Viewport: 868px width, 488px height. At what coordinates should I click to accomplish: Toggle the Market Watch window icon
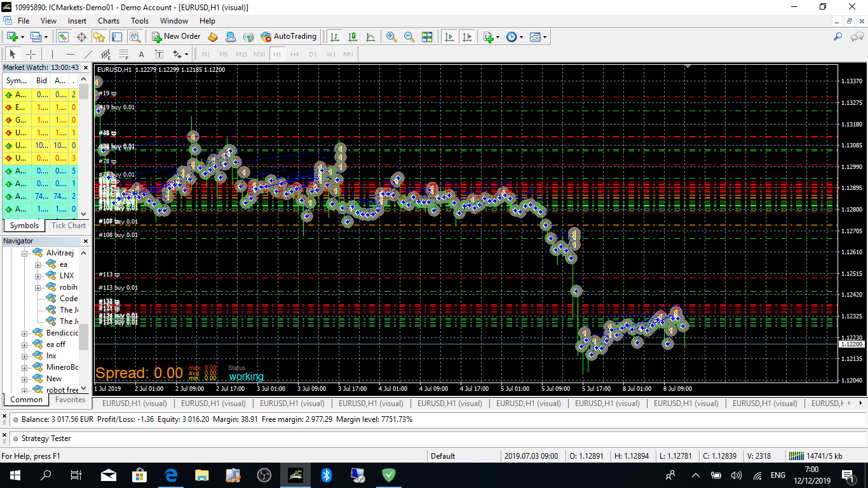click(63, 37)
